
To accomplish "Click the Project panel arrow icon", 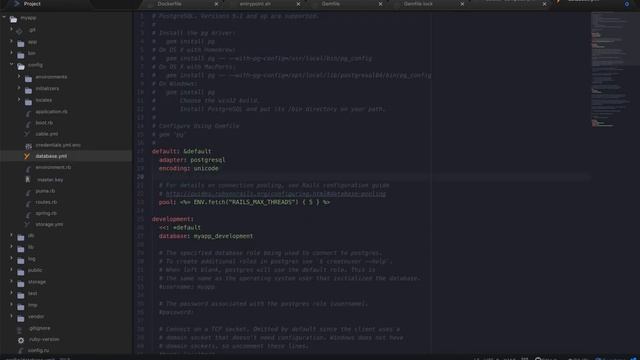I will [17, 4].
